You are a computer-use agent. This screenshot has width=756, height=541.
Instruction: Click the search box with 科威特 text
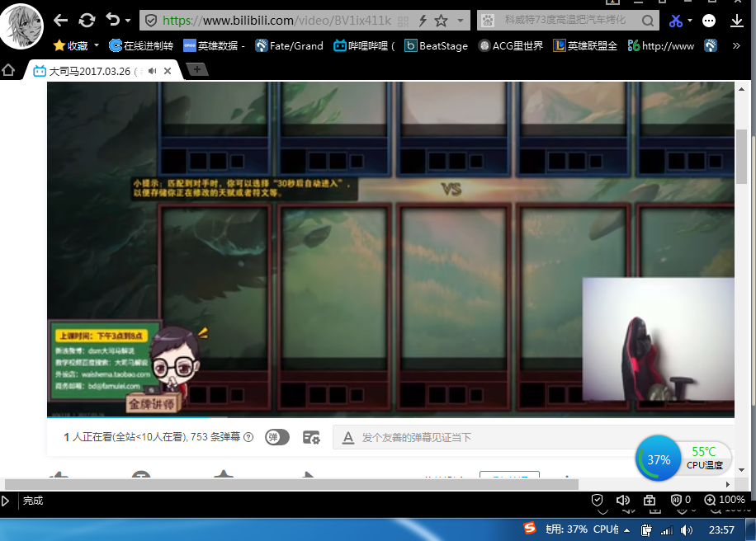tap(565, 20)
